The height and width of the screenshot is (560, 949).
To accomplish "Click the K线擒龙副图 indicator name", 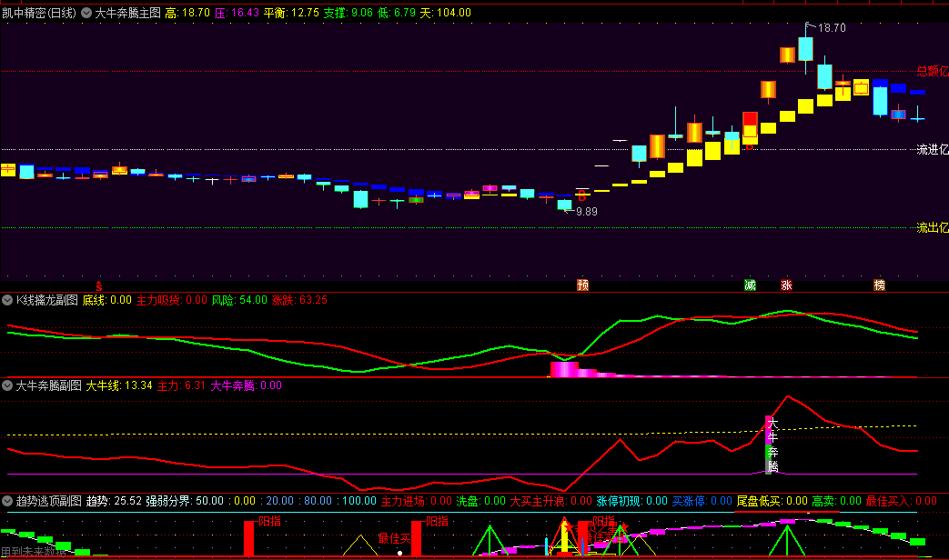I will [x=46, y=300].
